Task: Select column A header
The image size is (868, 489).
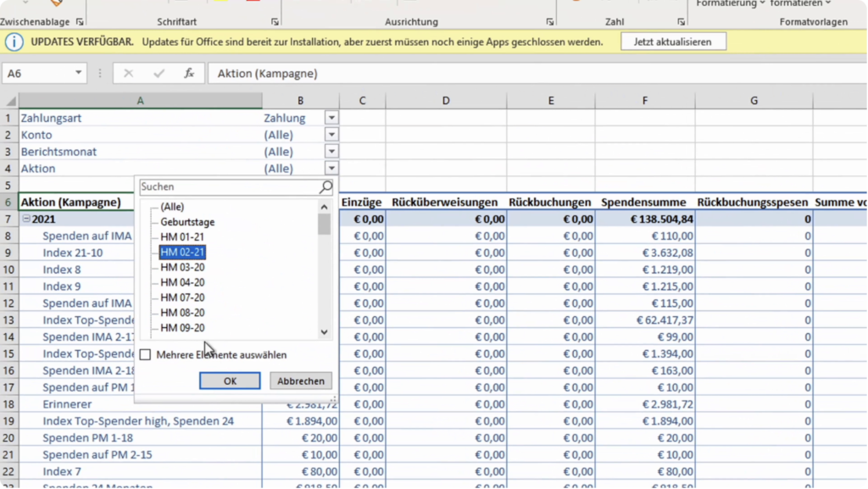Action: (140, 101)
